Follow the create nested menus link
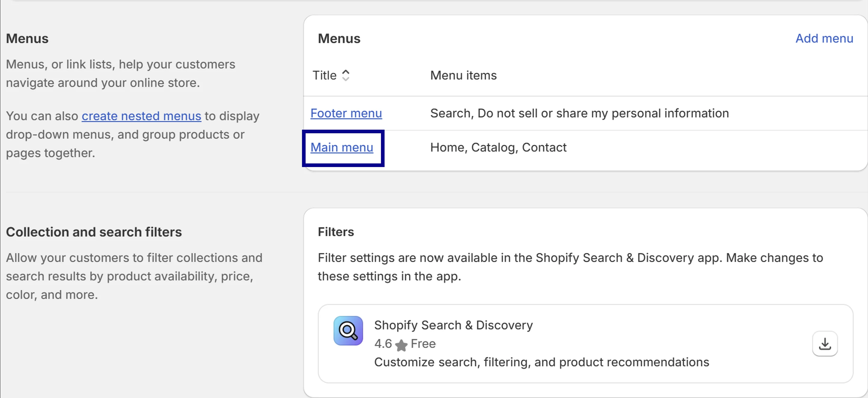Image resolution: width=868 pixels, height=398 pixels. point(142,116)
